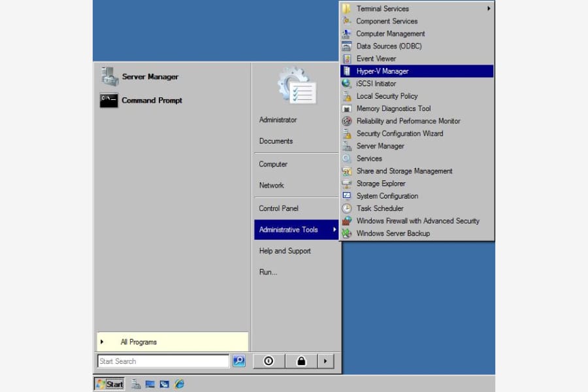
Task: Select Administrative Tools in Start menu
Action: click(x=288, y=229)
